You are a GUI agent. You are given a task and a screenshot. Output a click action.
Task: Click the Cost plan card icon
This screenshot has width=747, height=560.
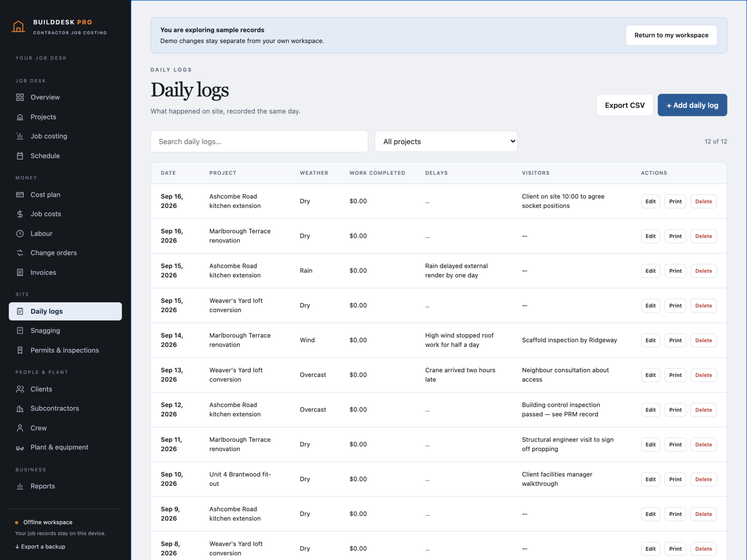(x=20, y=194)
